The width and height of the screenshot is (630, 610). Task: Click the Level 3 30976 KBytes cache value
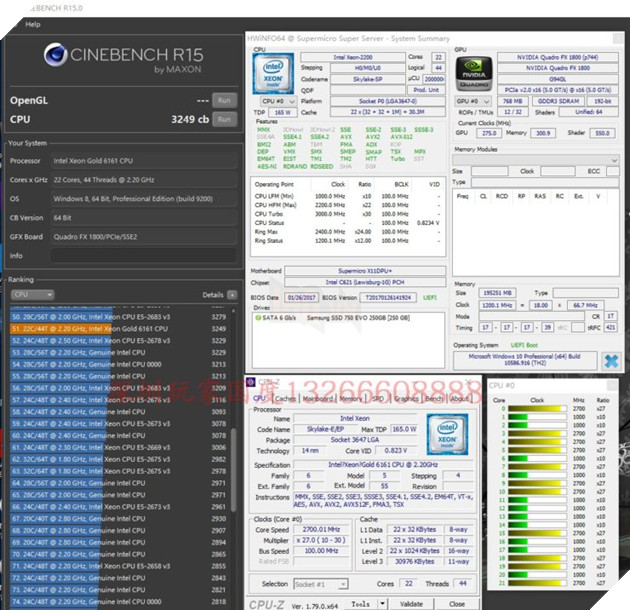pos(415,561)
